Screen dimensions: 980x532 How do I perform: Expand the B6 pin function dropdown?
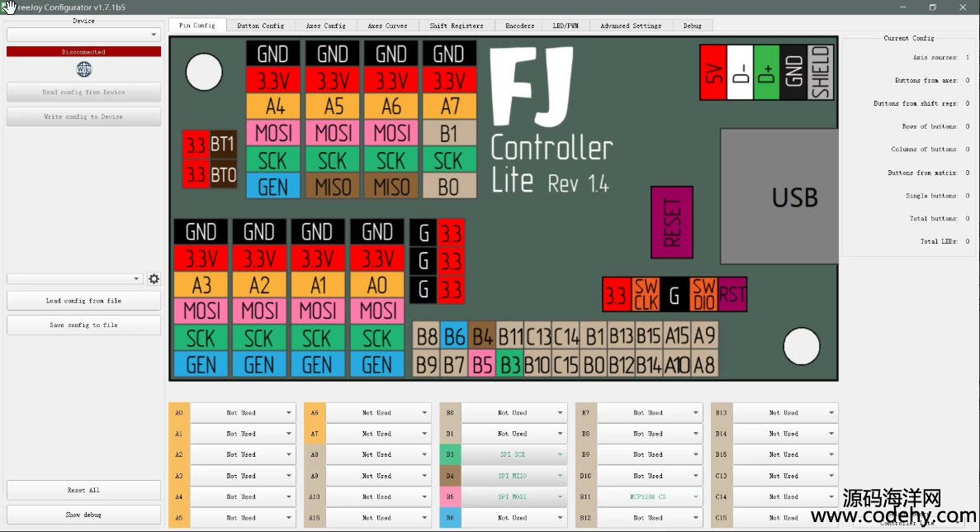[x=514, y=518]
